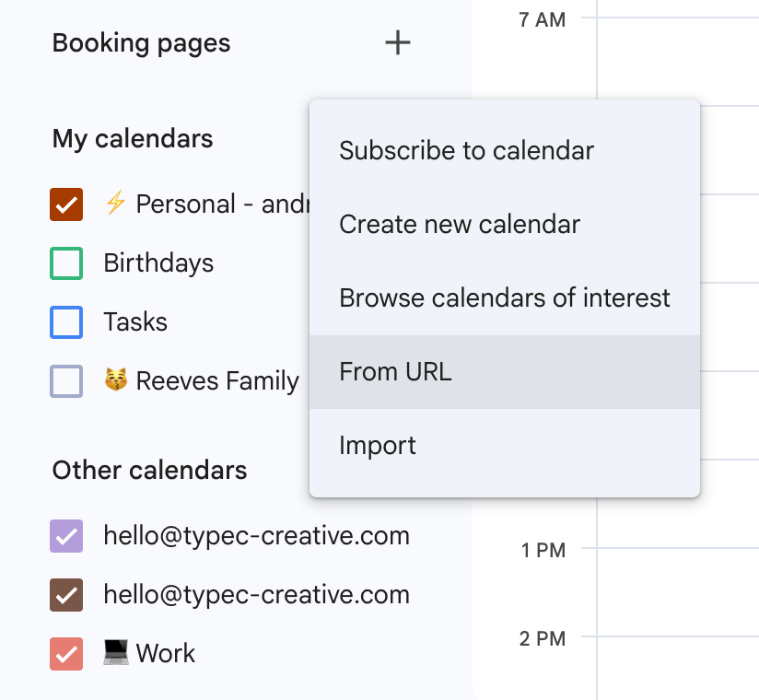Click the Booking pages heading
759x700 pixels.
coord(140,42)
